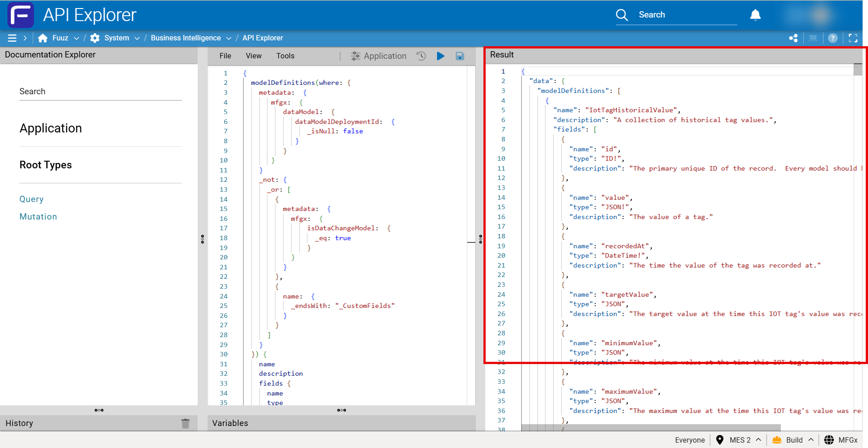Delete history using the trash icon
Viewport: 868px width, 448px height.
click(x=185, y=423)
